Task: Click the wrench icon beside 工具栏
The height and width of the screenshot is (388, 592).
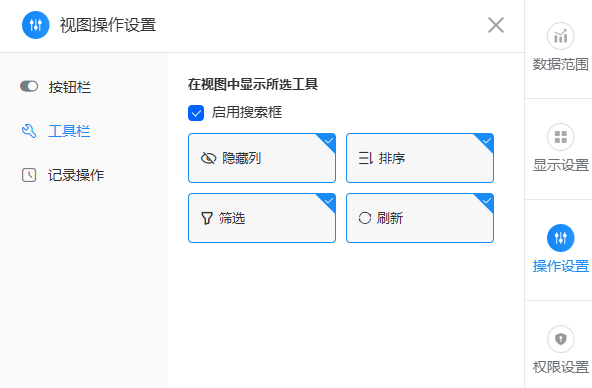Action: pyautogui.click(x=29, y=131)
